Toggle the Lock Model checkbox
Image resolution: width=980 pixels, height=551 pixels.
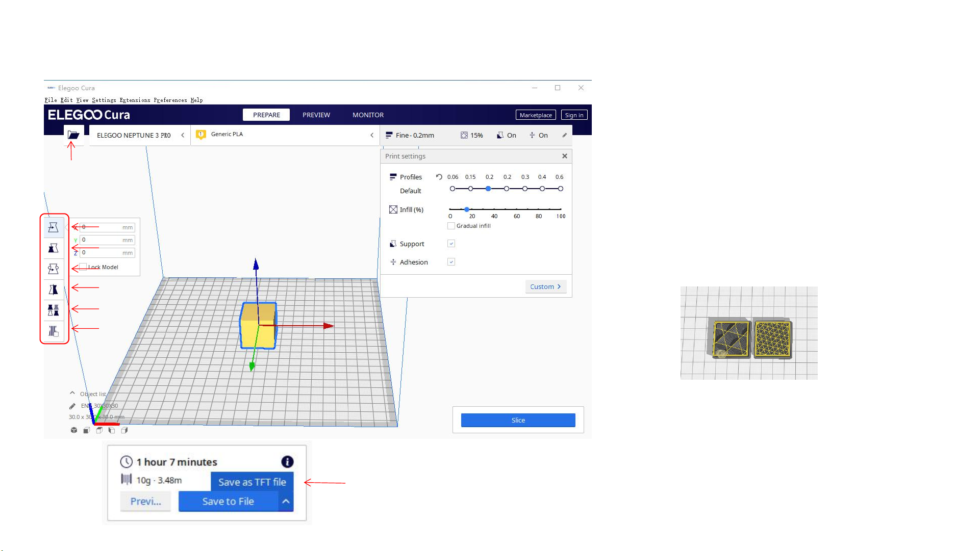(x=83, y=267)
